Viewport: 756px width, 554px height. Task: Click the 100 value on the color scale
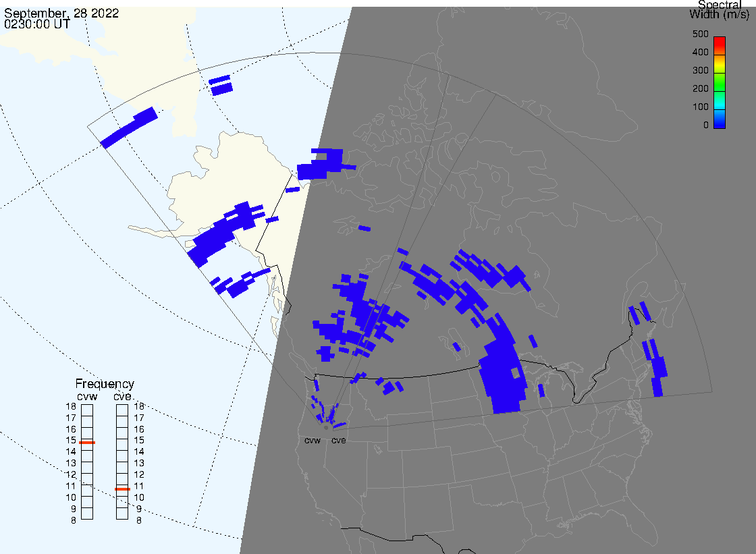click(700, 107)
